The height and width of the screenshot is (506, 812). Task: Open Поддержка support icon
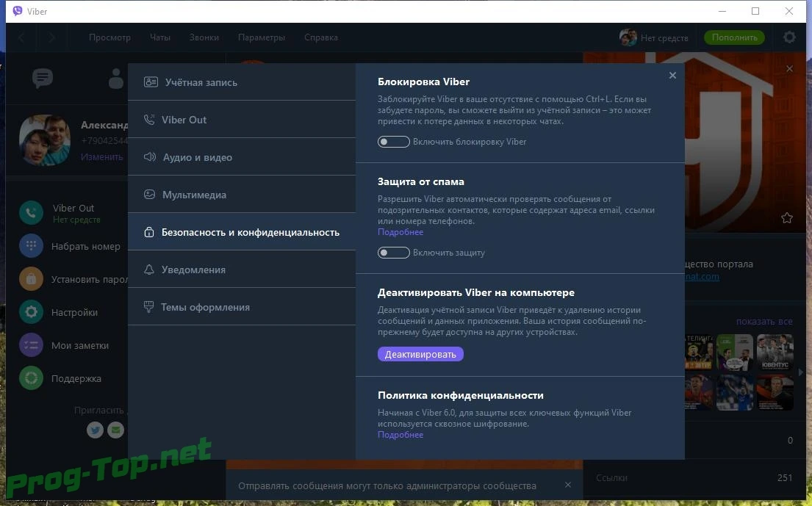tap(31, 378)
